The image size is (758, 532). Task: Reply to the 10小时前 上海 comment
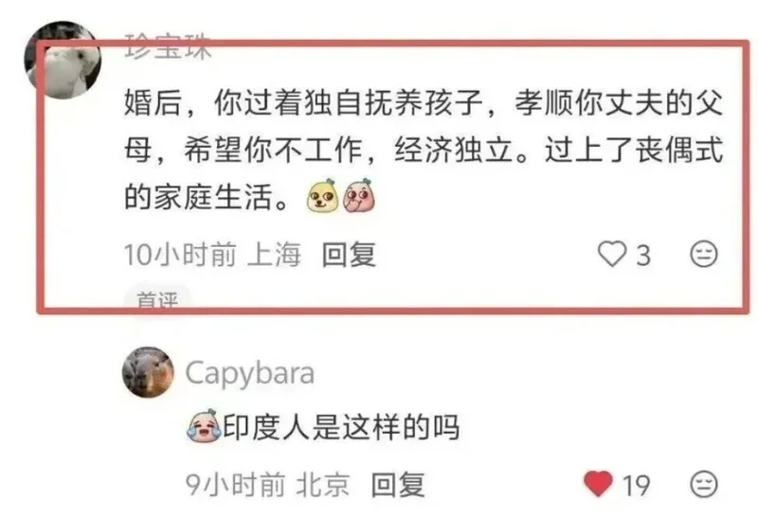tap(349, 255)
